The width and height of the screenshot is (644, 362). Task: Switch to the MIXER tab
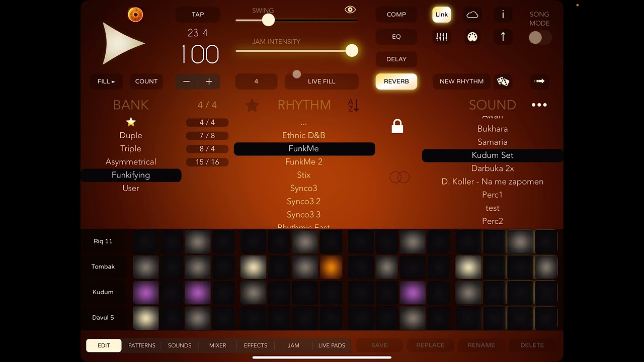click(218, 345)
